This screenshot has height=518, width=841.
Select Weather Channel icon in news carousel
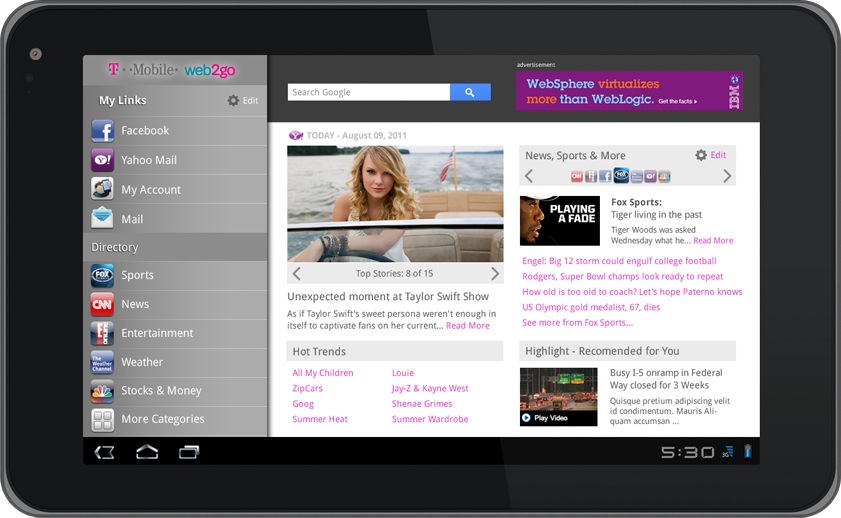pos(637,176)
